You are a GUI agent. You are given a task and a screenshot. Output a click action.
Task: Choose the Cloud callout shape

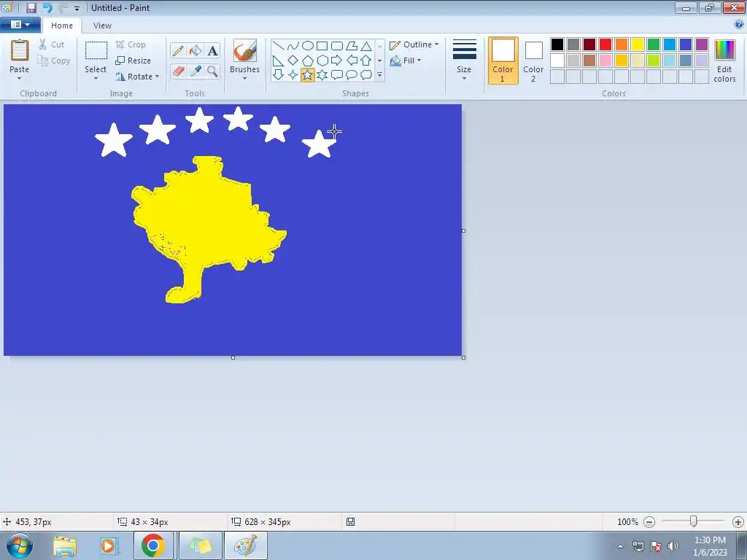point(366,75)
